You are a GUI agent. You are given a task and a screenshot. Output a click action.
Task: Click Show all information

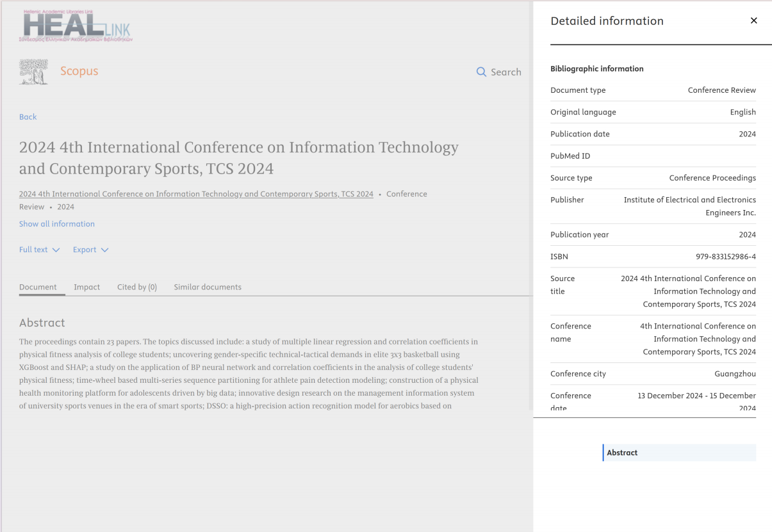57,223
